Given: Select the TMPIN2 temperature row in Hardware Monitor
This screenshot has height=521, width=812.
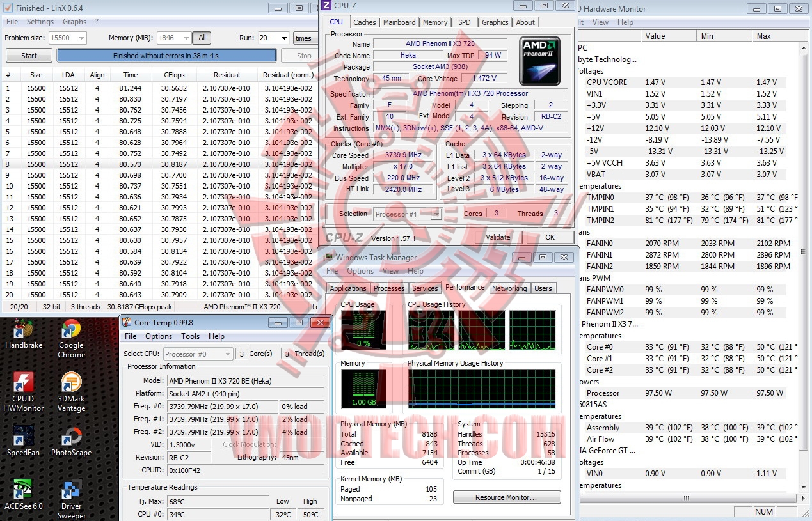Looking at the screenshot, I should coord(688,221).
